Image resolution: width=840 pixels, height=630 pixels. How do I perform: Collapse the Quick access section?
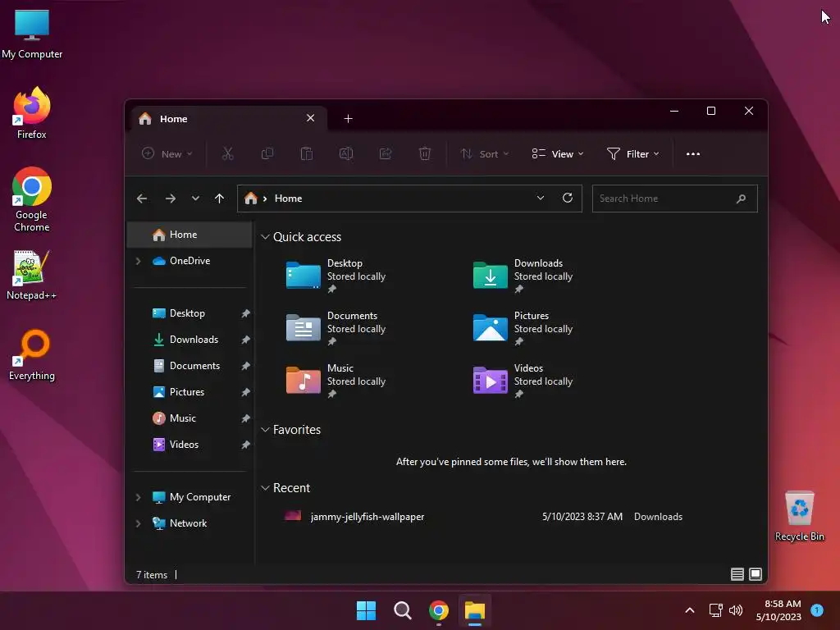tap(265, 237)
